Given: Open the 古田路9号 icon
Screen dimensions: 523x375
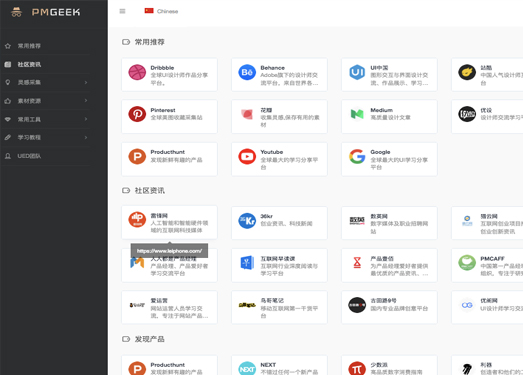Looking at the screenshot, I should [357, 305].
